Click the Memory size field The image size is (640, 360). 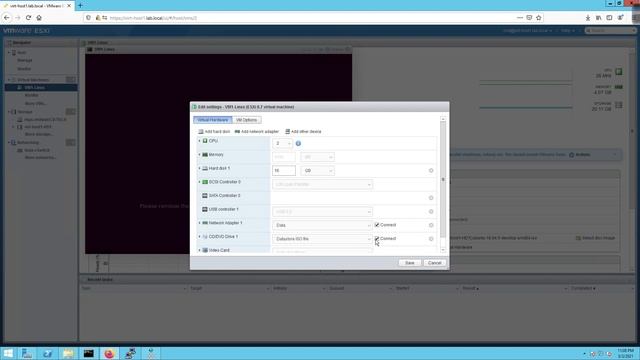click(x=284, y=157)
